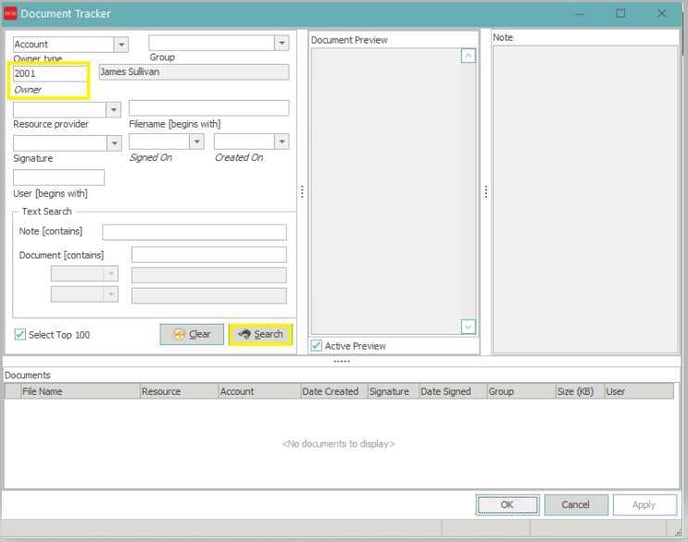Expand the Signature dropdown
This screenshot has height=542, width=688.
tap(113, 143)
